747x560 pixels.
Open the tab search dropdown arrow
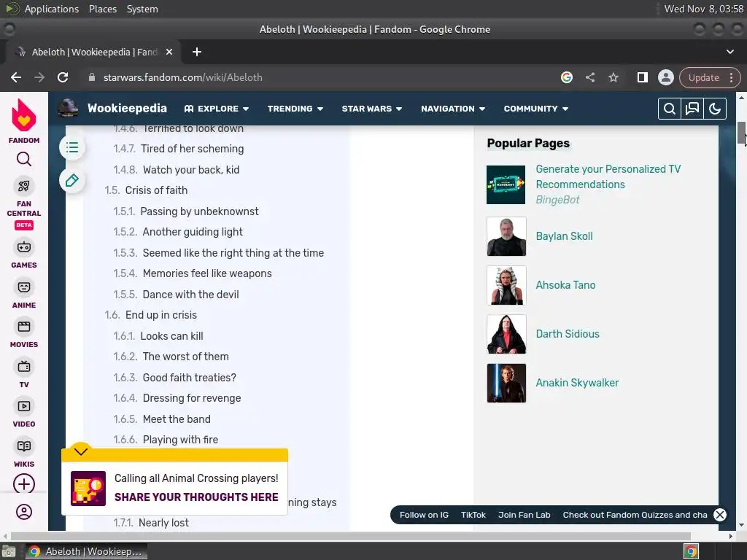[x=729, y=52]
